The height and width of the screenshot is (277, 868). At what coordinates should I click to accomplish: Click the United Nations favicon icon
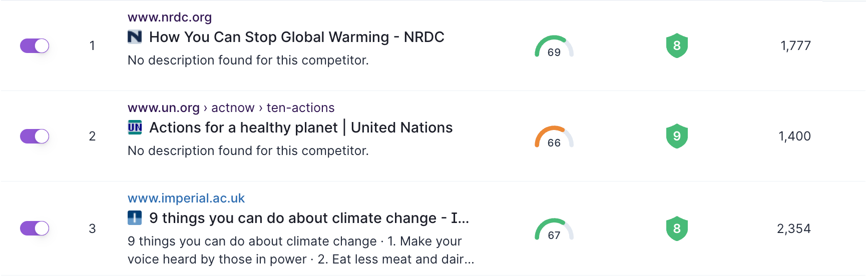pos(135,127)
